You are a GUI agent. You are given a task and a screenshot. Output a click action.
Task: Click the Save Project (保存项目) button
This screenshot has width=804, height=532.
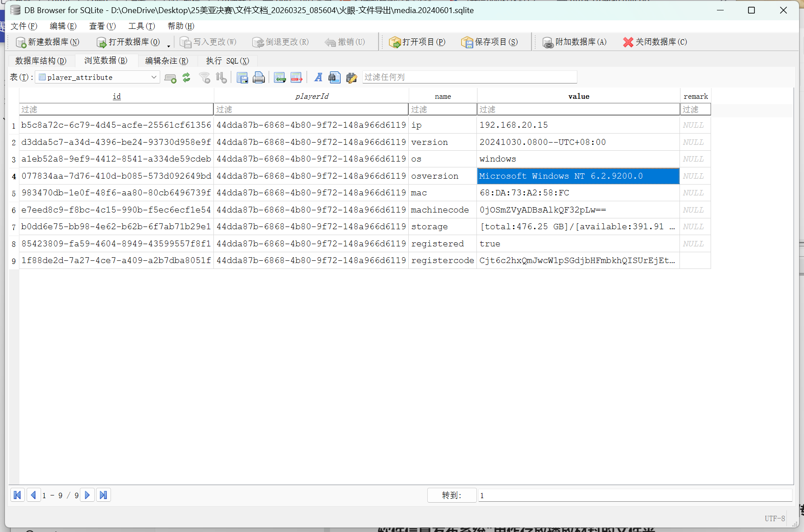tap(490, 42)
